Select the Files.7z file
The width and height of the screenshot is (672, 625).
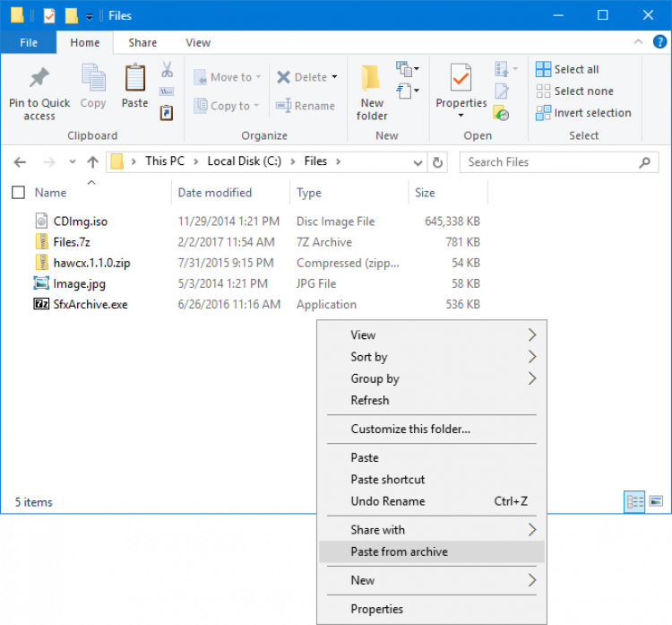[x=72, y=242]
